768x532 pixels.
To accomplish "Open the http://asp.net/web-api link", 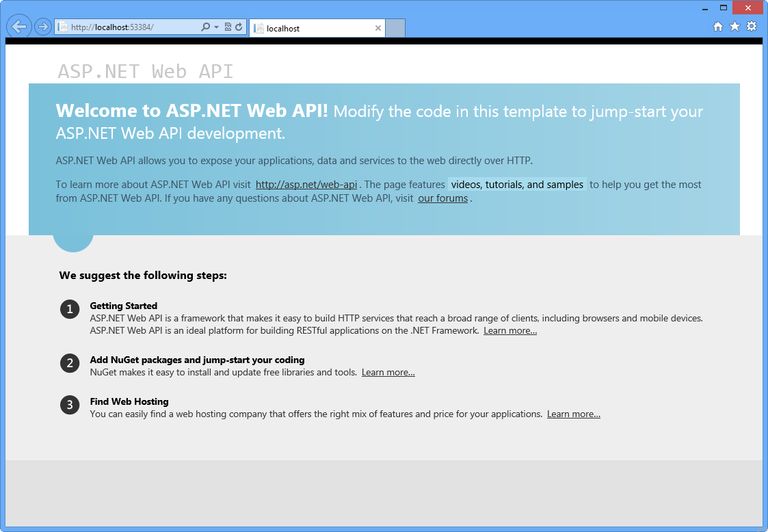I will (x=306, y=184).
